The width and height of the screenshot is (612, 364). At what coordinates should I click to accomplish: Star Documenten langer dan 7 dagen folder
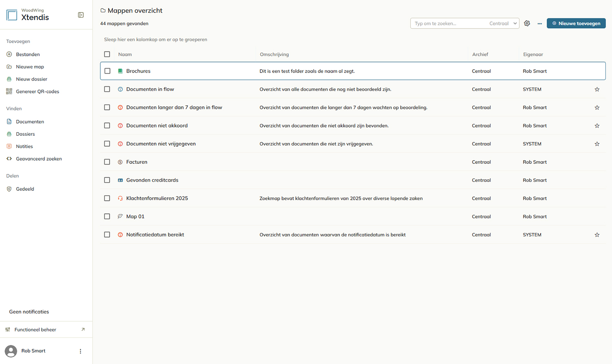(x=597, y=108)
